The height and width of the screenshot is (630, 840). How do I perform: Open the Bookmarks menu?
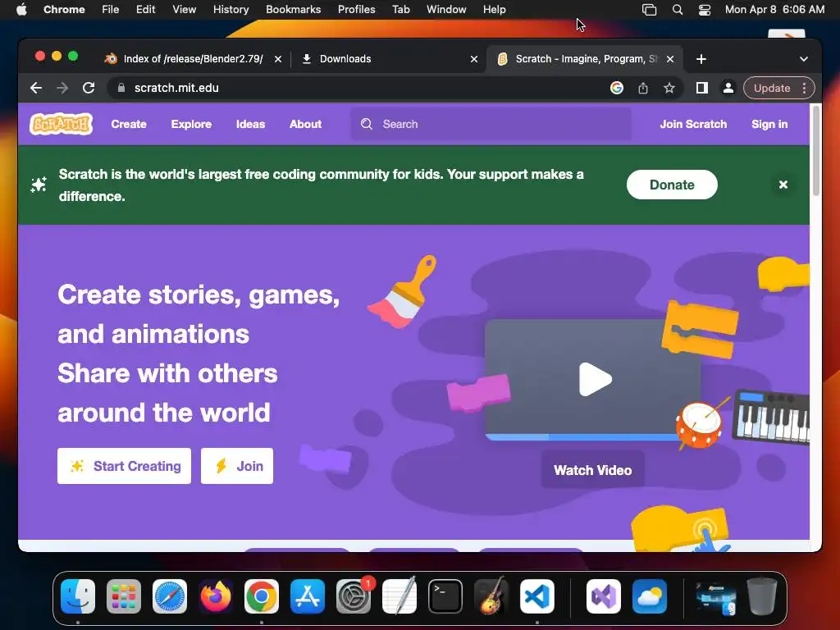tap(293, 10)
